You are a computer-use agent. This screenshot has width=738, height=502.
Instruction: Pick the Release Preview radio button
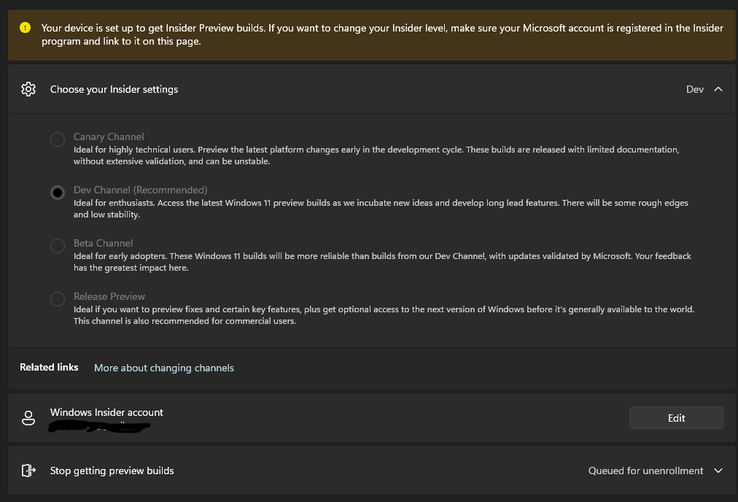click(58, 298)
